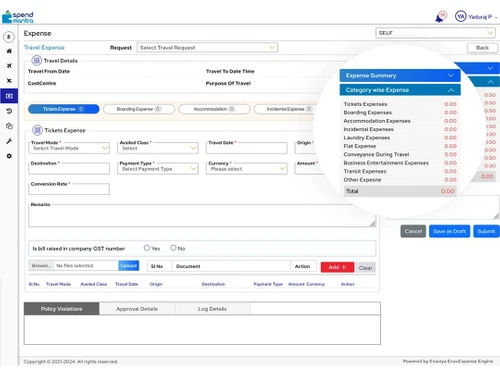
Task: Select the Tickets Expense tab pill
Action: 64,109
